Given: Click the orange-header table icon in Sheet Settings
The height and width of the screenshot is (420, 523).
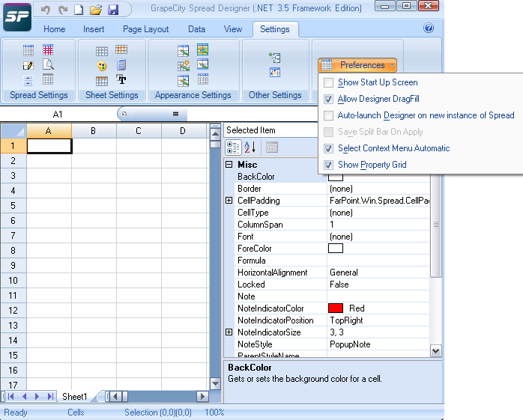Looking at the screenshot, I should pos(102,81).
